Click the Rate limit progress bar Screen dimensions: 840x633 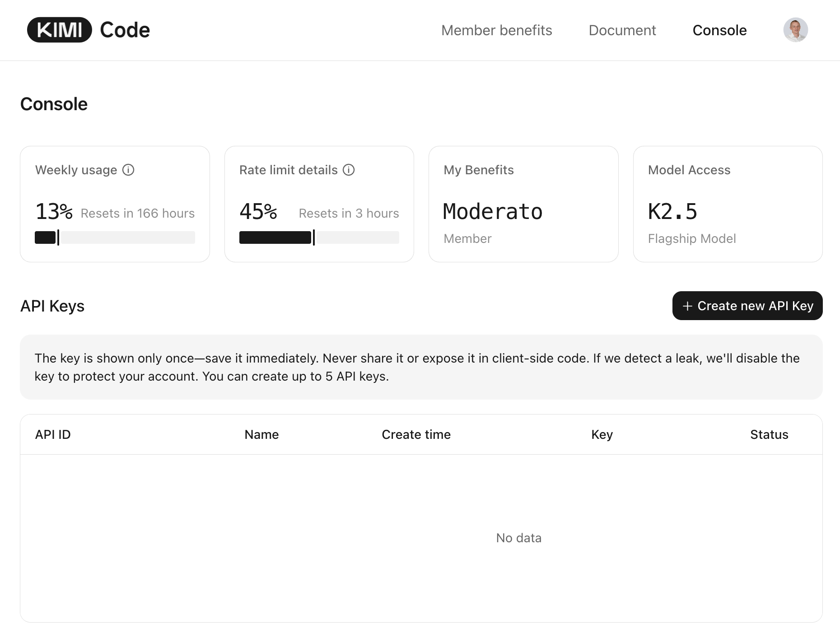pos(319,237)
